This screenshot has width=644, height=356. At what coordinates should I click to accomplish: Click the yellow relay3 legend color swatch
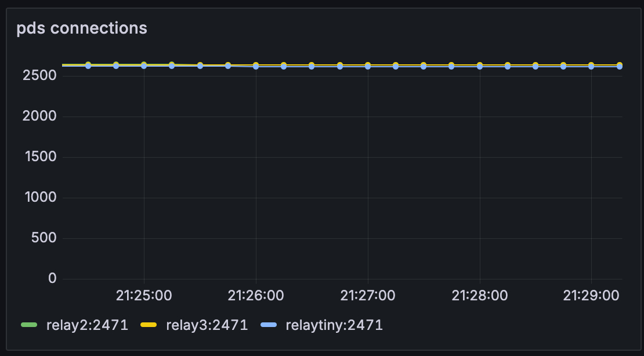149,325
